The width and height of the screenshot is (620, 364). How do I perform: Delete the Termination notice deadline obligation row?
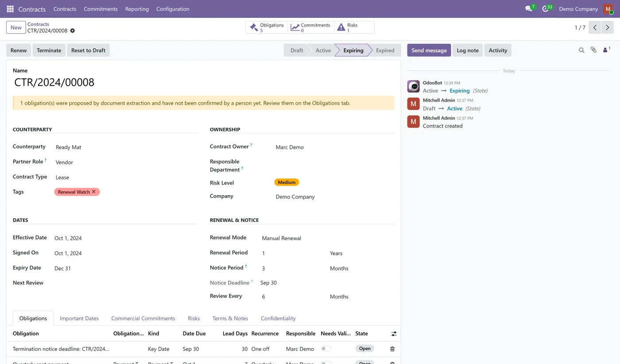392,349
